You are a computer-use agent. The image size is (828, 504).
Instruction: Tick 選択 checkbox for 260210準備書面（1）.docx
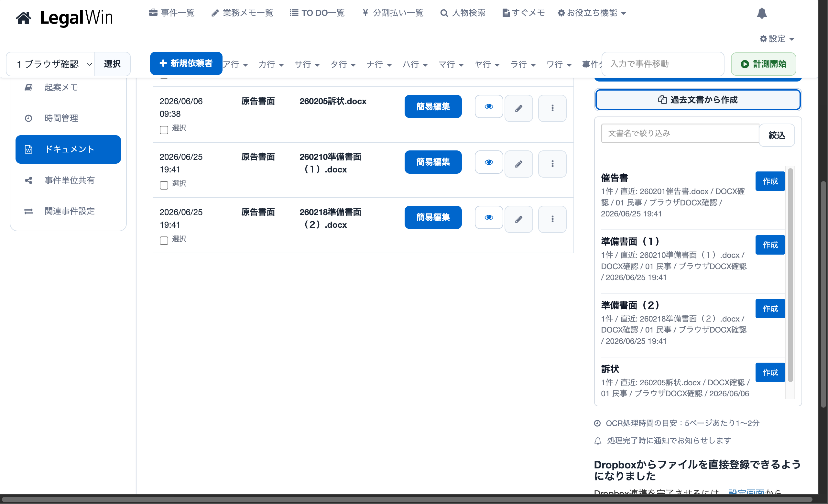click(x=164, y=185)
